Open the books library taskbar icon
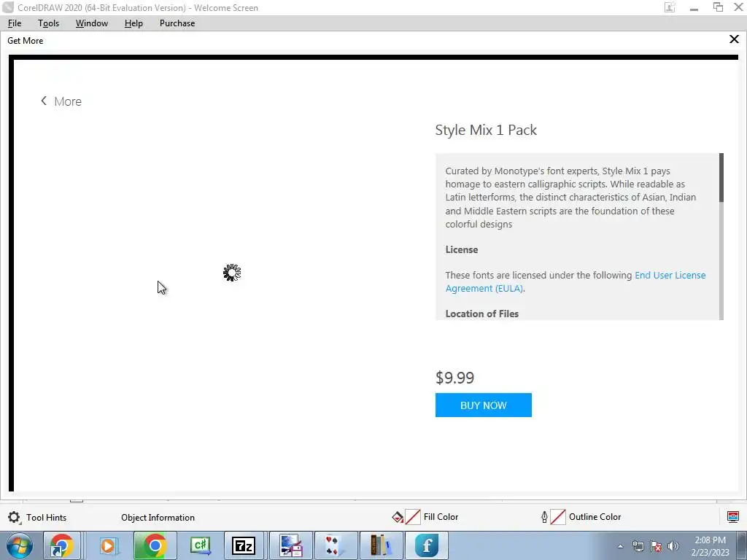Image resolution: width=747 pixels, height=560 pixels. click(381, 545)
